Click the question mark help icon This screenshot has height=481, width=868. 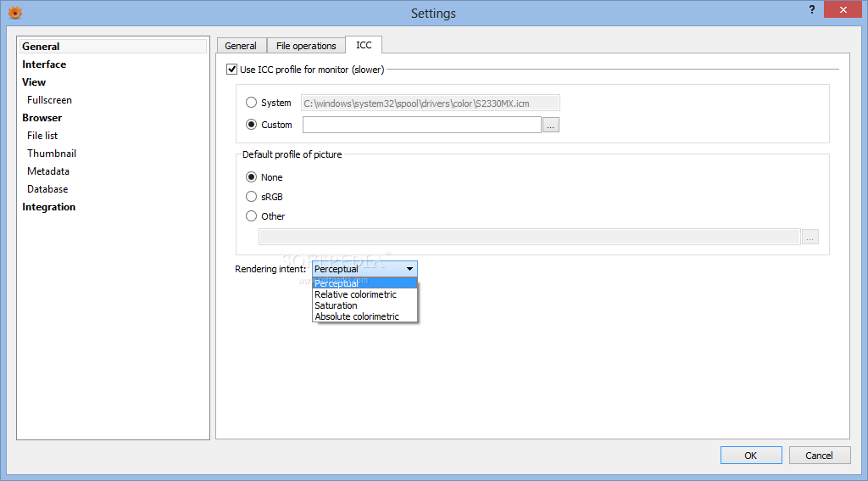point(811,9)
